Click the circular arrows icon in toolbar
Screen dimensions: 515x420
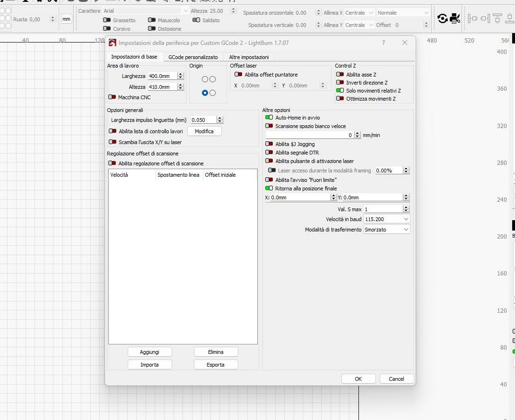443,18
